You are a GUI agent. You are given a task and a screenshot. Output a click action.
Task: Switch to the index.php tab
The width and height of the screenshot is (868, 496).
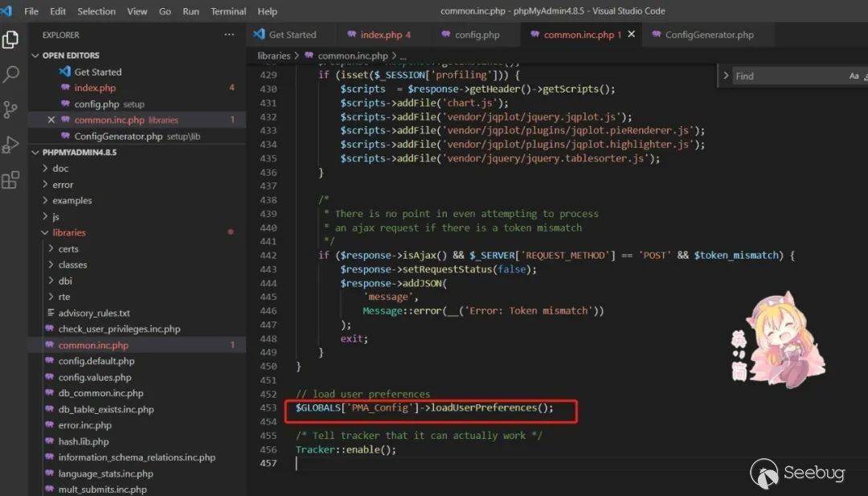point(380,35)
